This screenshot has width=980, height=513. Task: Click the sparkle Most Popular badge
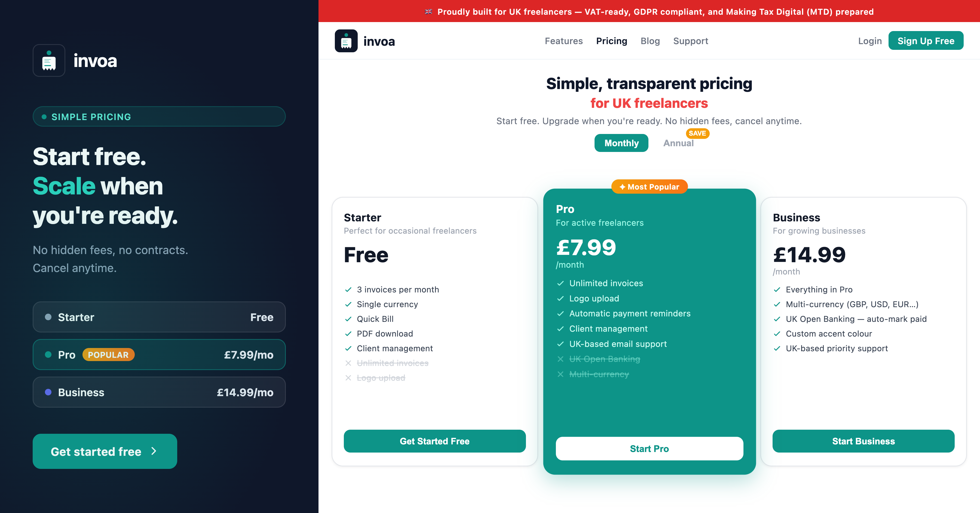click(649, 187)
